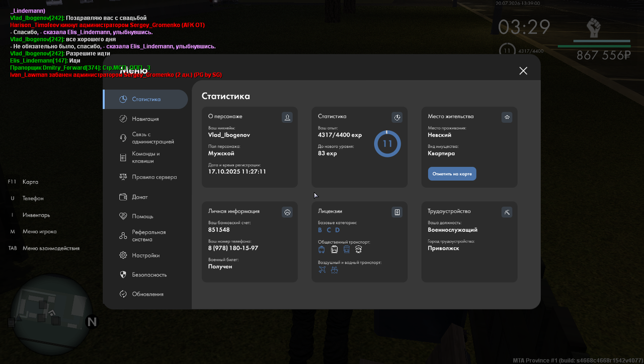
Task: Click the Статистика pie chart sidebar icon
Action: click(123, 99)
